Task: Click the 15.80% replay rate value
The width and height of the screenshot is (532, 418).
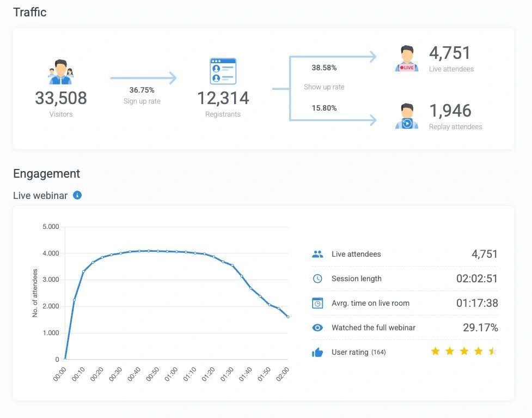Action: pos(325,108)
